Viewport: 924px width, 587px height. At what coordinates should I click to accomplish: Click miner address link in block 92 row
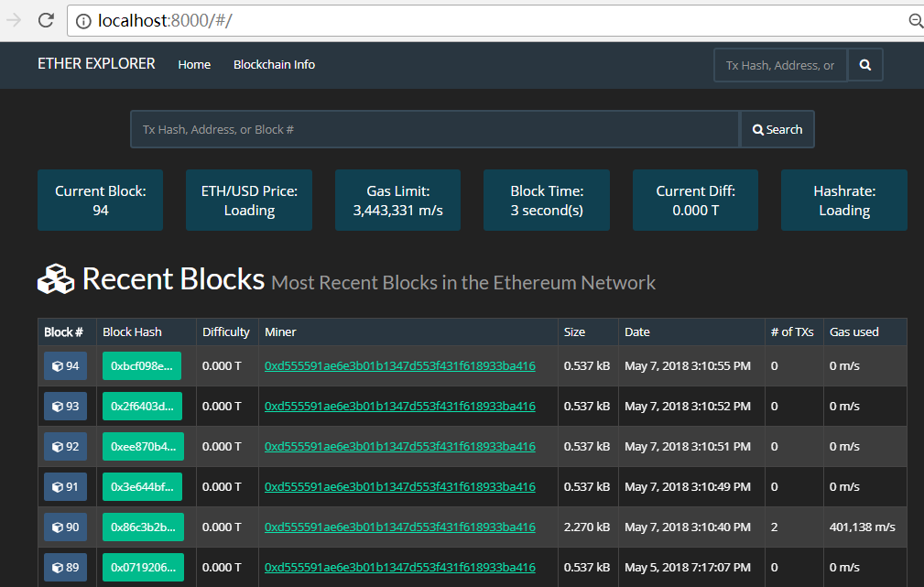[x=399, y=447]
